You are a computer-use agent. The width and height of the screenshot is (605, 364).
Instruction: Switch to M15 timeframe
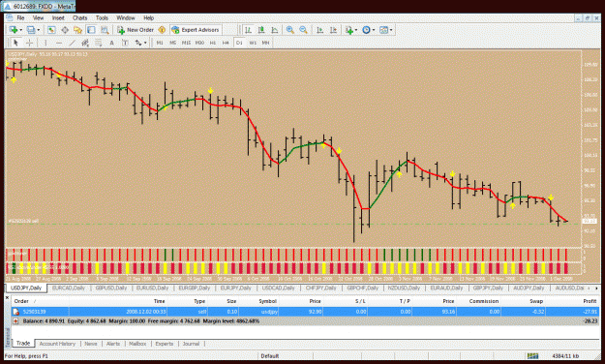click(x=186, y=43)
